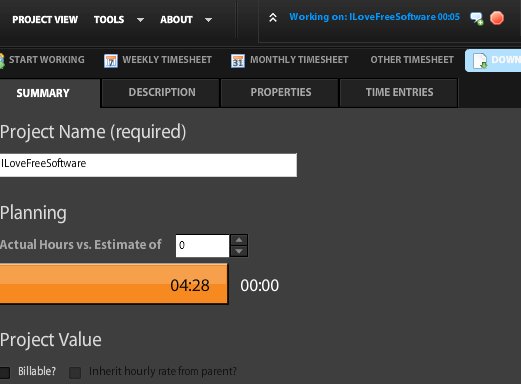Click the add comment bubble icon
521x384 pixels.
pyautogui.click(x=476, y=18)
